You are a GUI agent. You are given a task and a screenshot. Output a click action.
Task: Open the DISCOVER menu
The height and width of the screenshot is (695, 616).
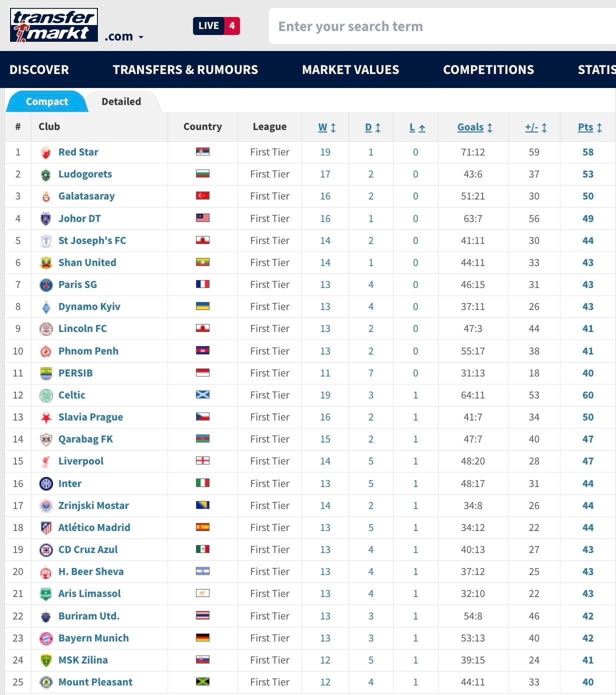[x=39, y=69]
